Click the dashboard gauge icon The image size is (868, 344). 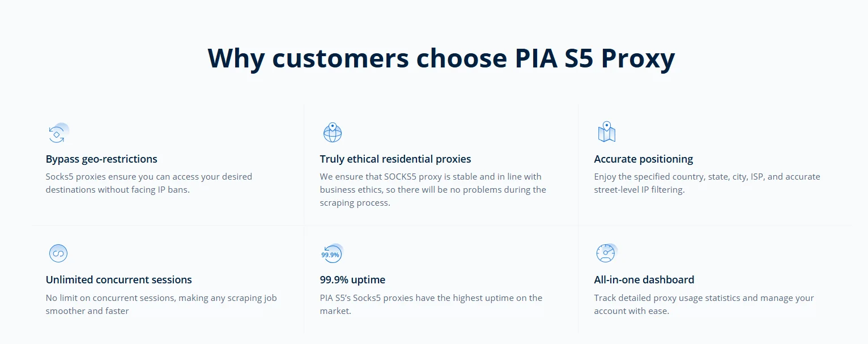coord(606,253)
